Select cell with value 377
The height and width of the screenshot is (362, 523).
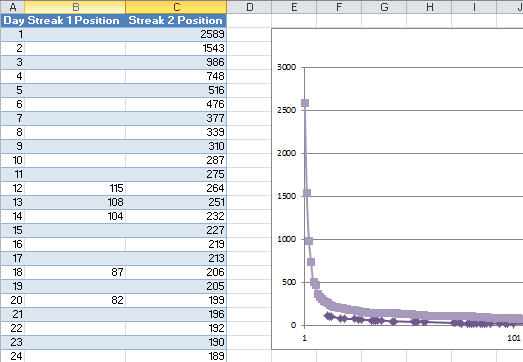pos(176,118)
